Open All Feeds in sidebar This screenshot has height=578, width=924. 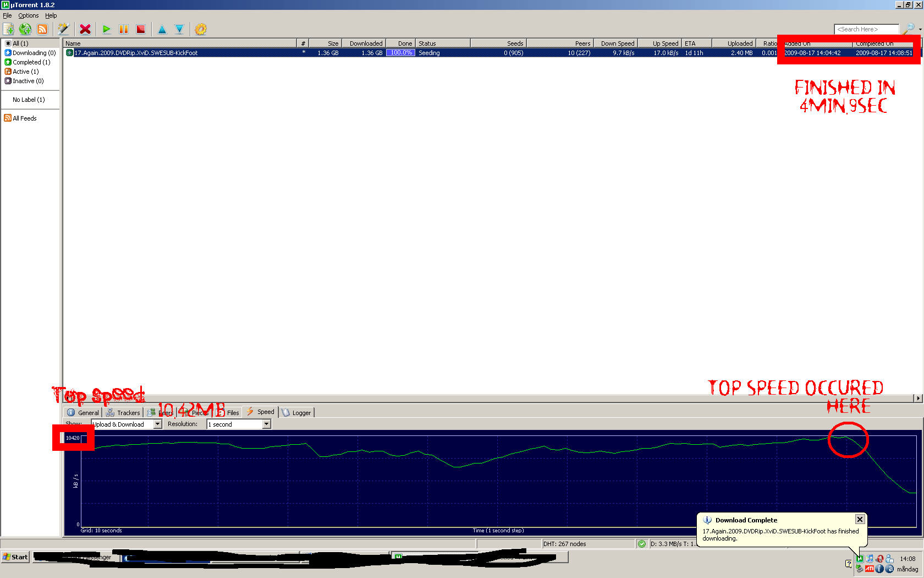click(20, 118)
